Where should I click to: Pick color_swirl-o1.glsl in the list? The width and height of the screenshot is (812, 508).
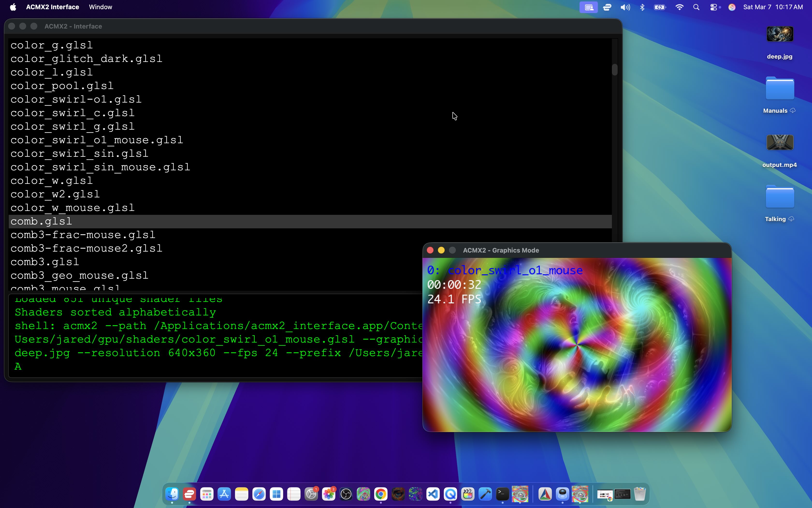click(310, 99)
